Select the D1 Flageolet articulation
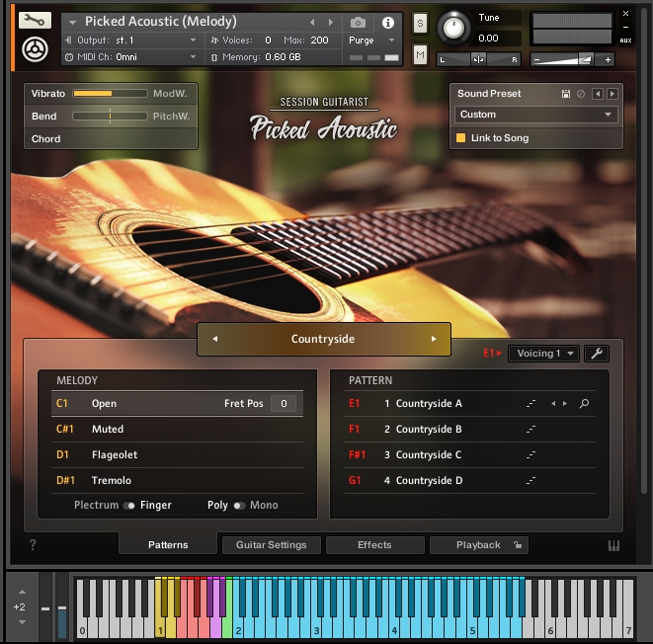 click(177, 454)
